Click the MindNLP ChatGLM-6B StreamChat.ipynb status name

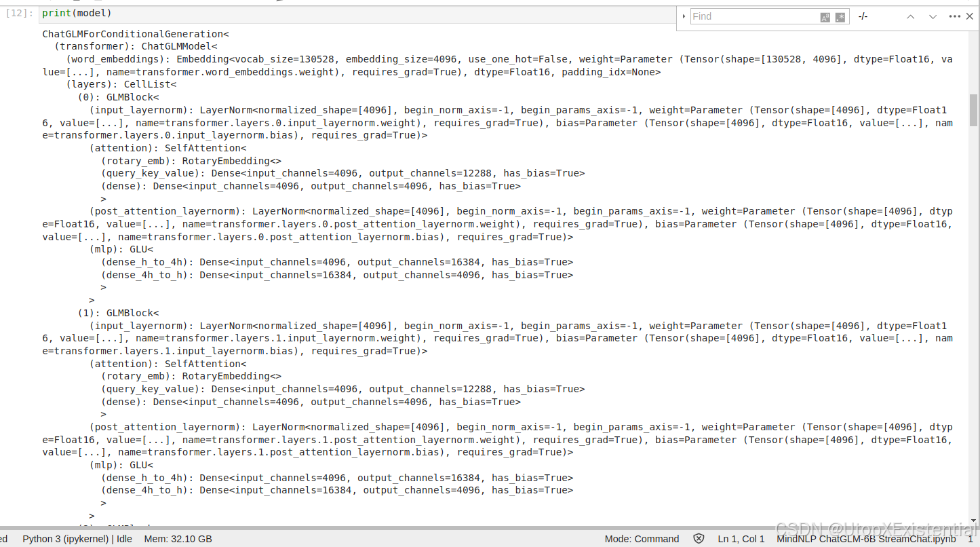(866, 539)
